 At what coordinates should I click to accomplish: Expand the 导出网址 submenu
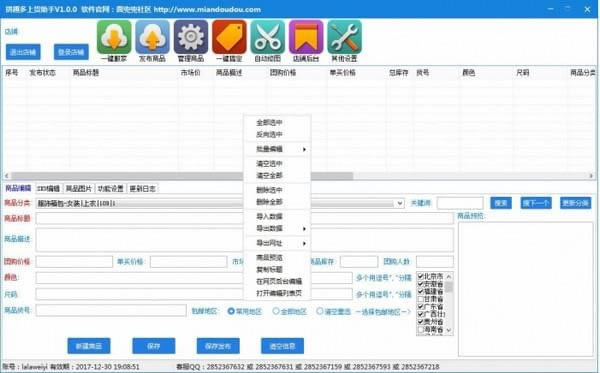(x=277, y=243)
